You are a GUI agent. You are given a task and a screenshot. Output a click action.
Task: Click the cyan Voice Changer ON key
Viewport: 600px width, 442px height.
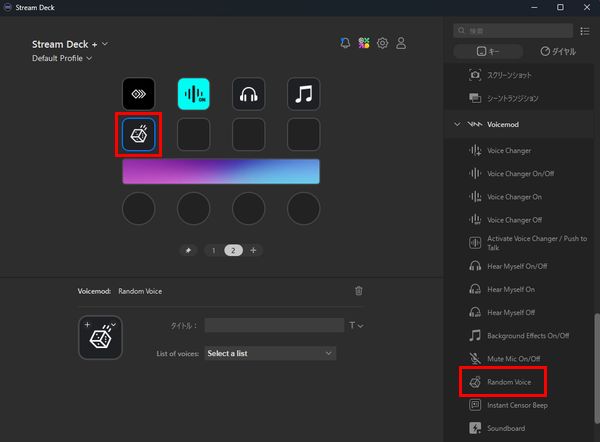[194, 94]
